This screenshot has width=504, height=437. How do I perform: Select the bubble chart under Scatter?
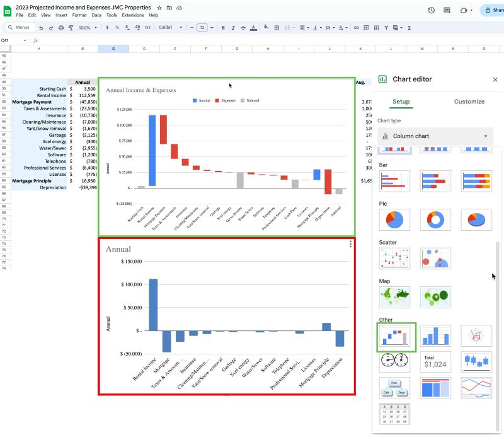436,259
